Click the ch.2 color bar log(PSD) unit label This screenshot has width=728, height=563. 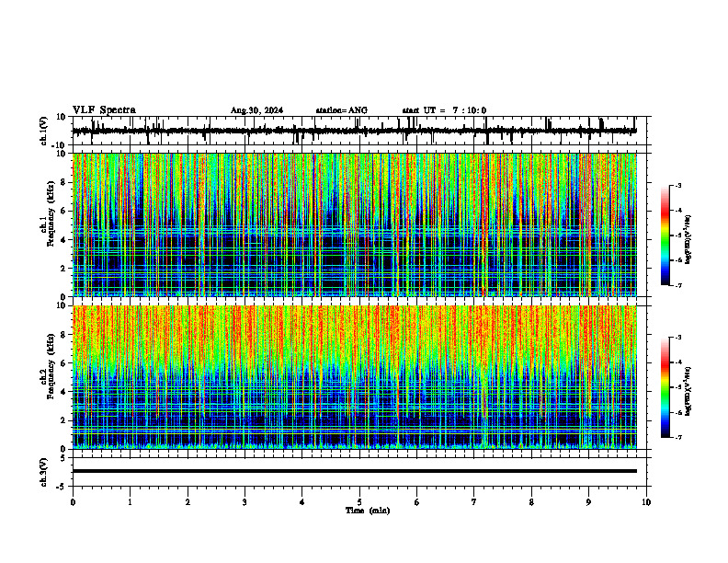coord(688,392)
